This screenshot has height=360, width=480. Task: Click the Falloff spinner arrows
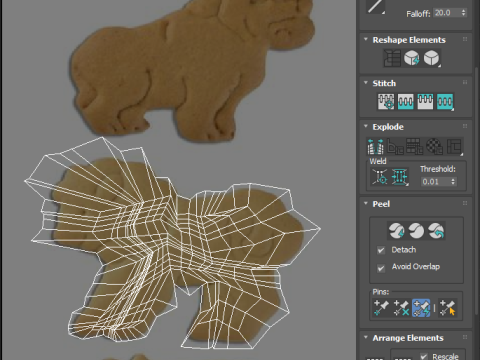pyautogui.click(x=463, y=13)
